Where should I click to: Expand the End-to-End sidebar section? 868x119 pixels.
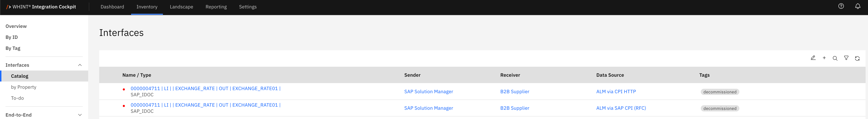tap(80, 115)
